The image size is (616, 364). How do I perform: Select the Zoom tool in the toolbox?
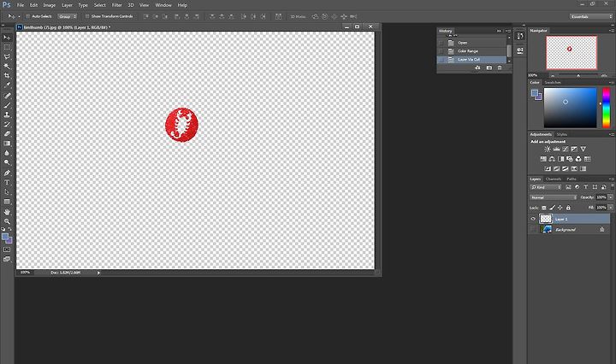pyautogui.click(x=7, y=221)
